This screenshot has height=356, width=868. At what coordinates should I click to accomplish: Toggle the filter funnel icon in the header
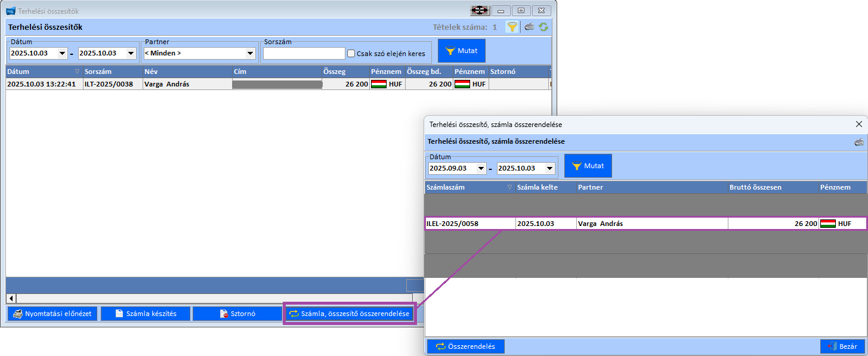coord(512,27)
